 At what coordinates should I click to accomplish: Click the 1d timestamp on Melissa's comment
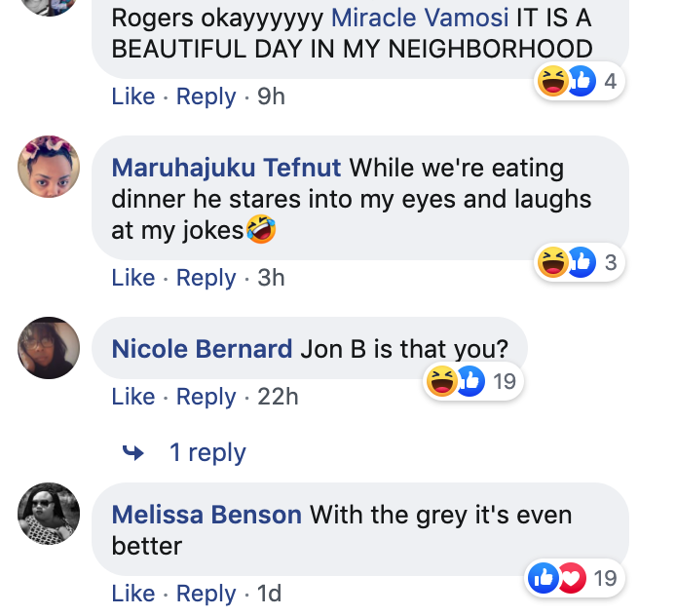tap(269, 594)
